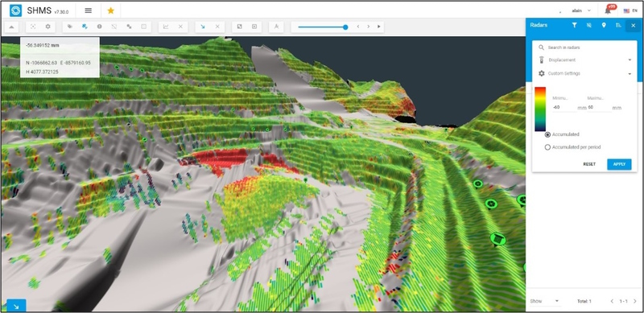Click the search magnifier icon

point(541,47)
